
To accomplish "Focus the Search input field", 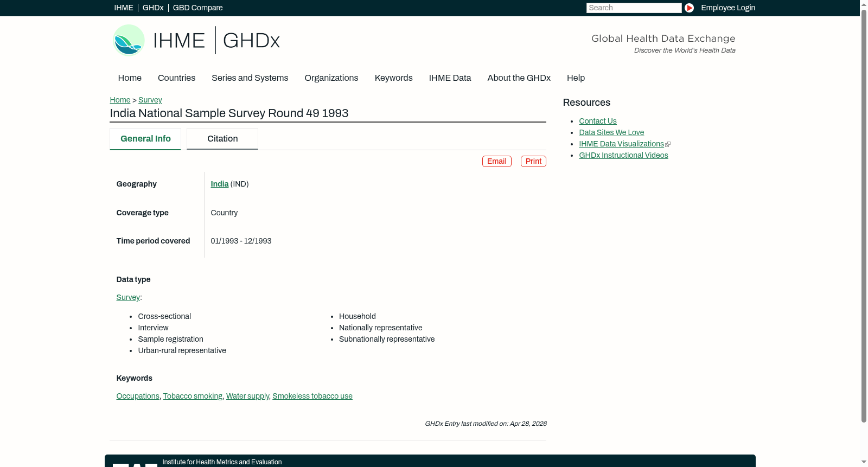I will (634, 8).
